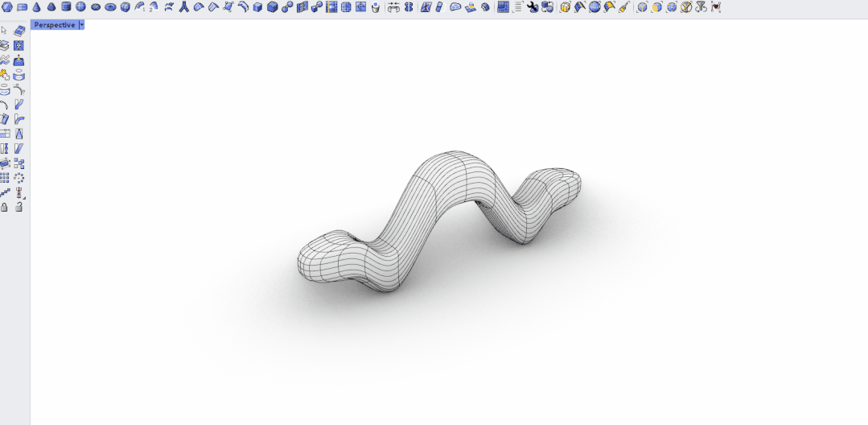868x425 pixels.
Task: Start the Sweep 1 rail tool
Action: (x=139, y=7)
